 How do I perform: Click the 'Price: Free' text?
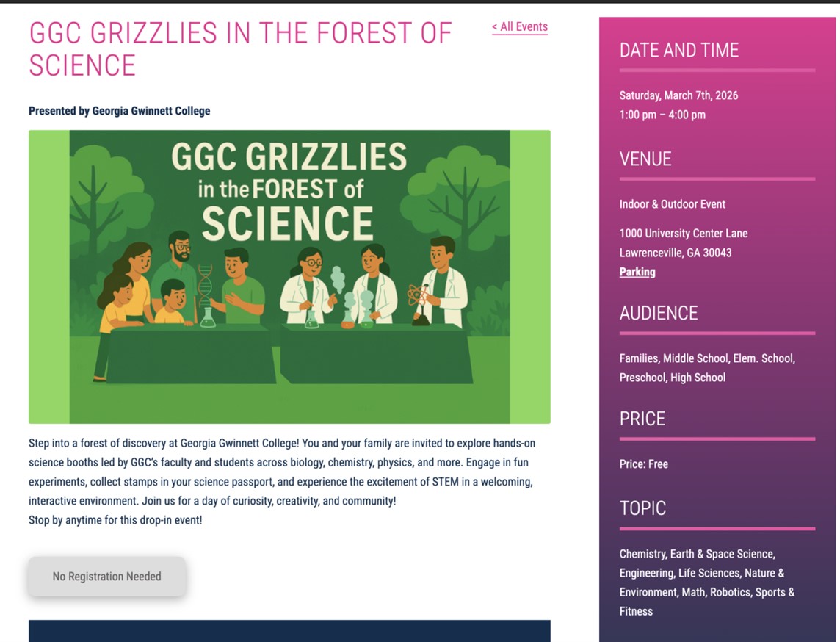pos(643,464)
